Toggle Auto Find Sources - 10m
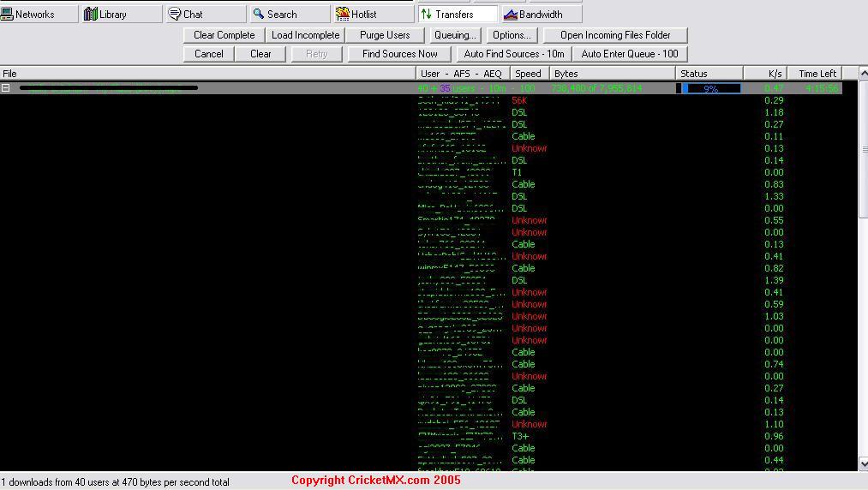 tap(514, 54)
